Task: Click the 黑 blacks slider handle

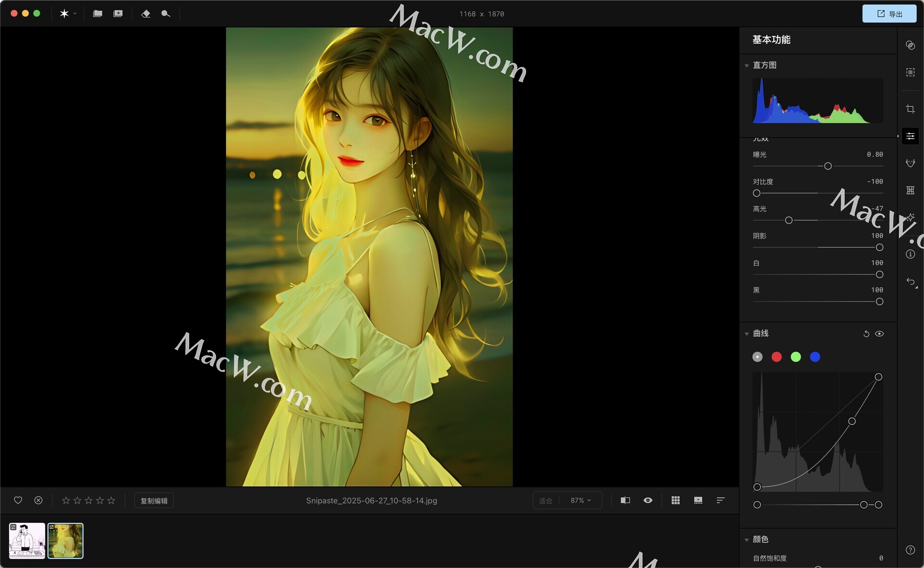Action: (879, 301)
